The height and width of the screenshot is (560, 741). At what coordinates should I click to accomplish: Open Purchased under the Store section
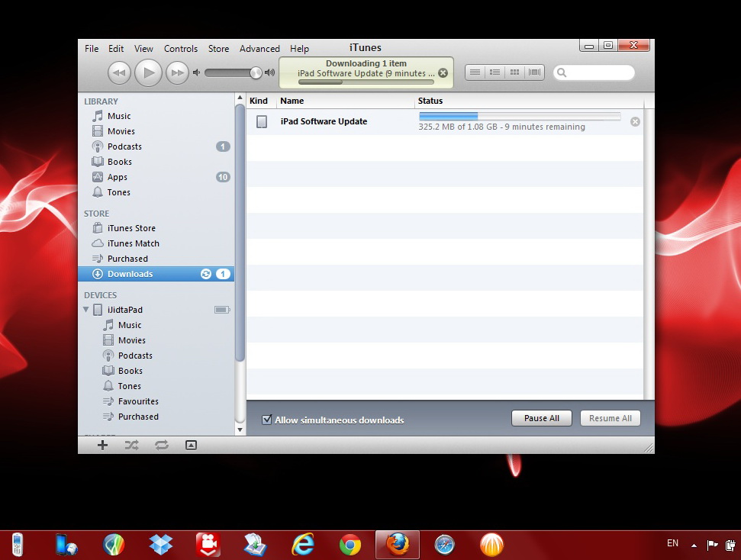(x=156, y=259)
